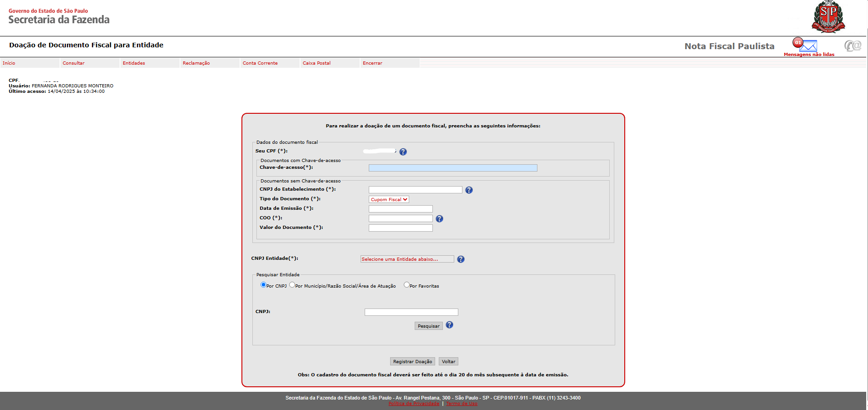The image size is (868, 410).
Task: Click the São Paulo state coat of arms
Action: tap(828, 17)
